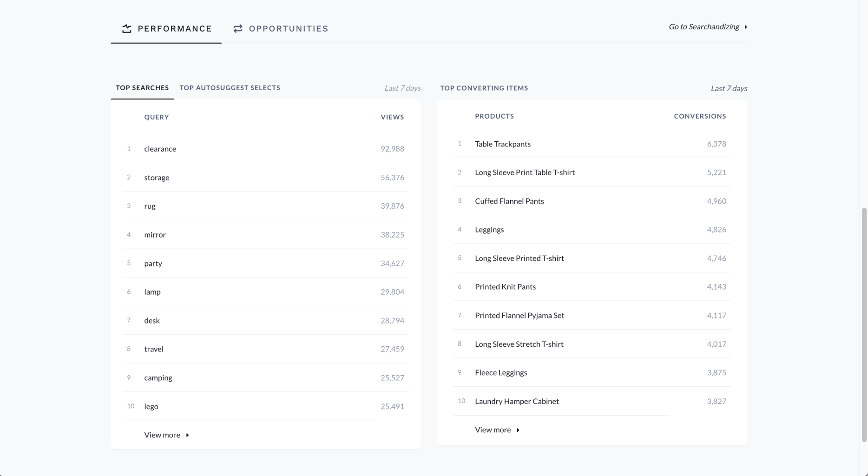
Task: Select Long Sleeve Printed T-shirt
Action: (x=519, y=258)
